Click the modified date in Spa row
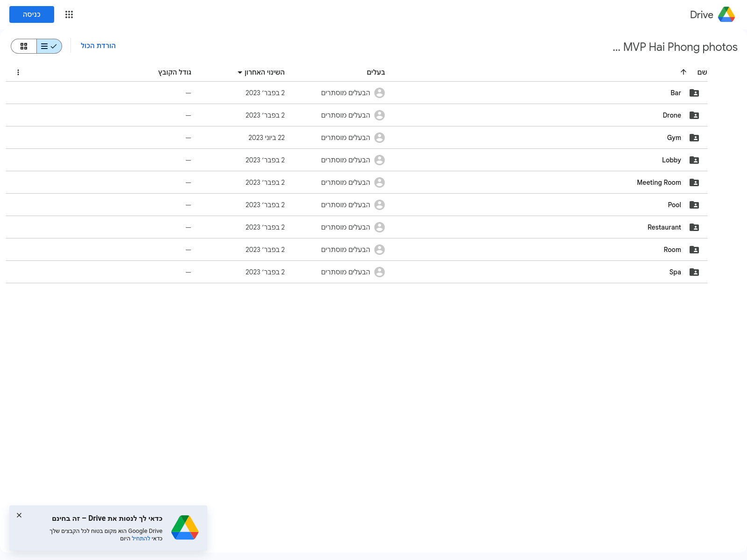The height and width of the screenshot is (560, 747). point(265,272)
